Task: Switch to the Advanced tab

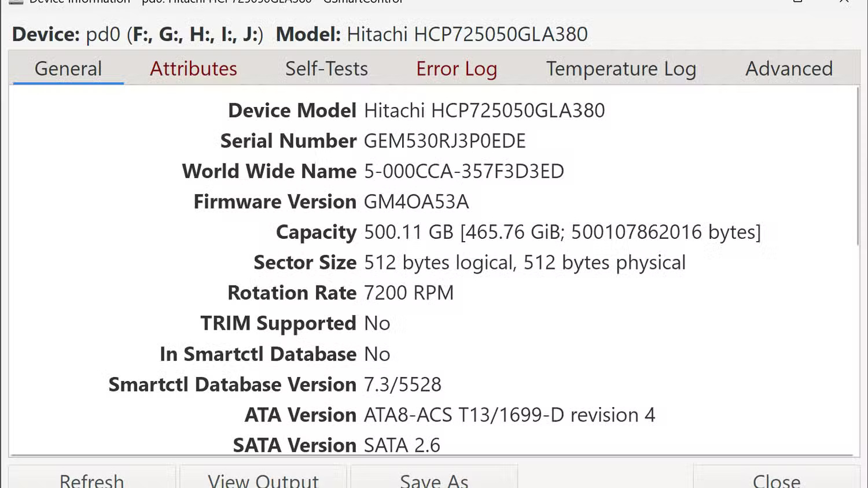Action: coord(789,68)
